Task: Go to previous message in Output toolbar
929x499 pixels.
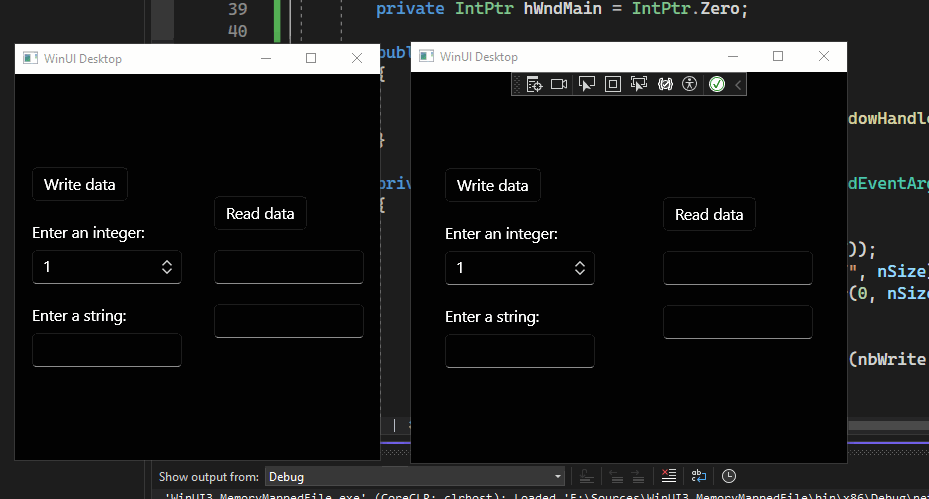Action: pos(616,476)
